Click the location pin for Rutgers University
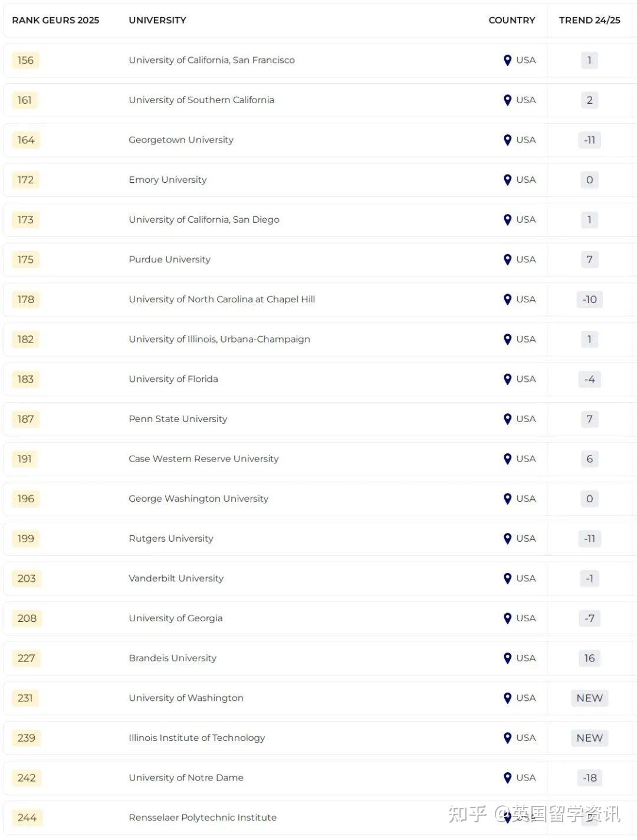The height and width of the screenshot is (840, 637). pos(507,539)
